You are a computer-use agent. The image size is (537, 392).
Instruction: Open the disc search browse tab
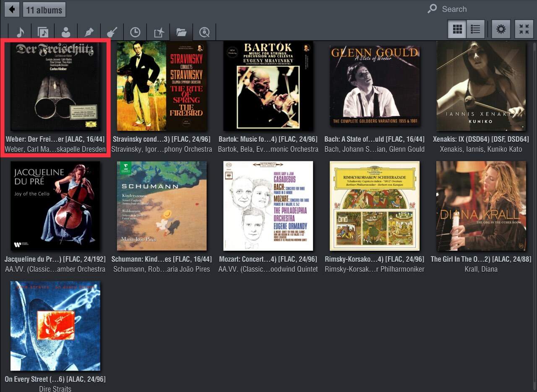[204, 32]
